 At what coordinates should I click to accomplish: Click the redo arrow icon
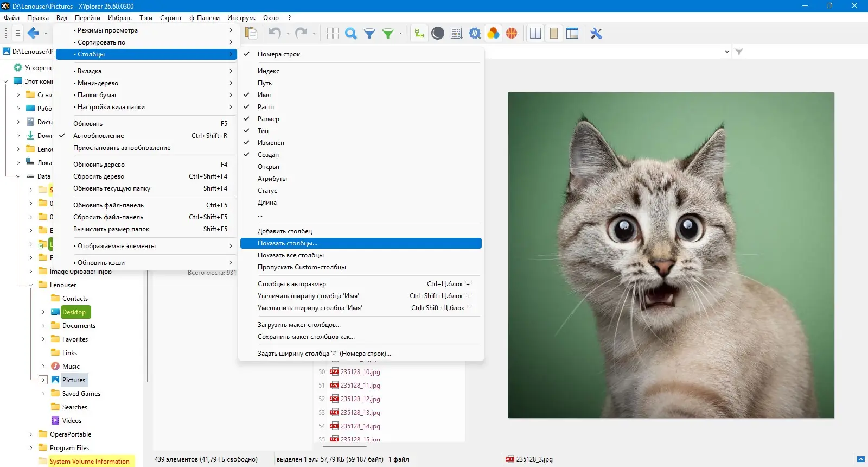[301, 33]
